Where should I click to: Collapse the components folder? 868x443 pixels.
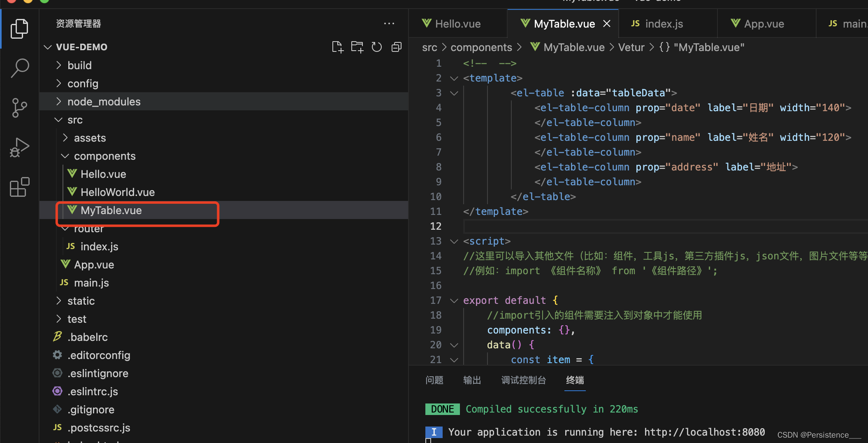tap(65, 156)
